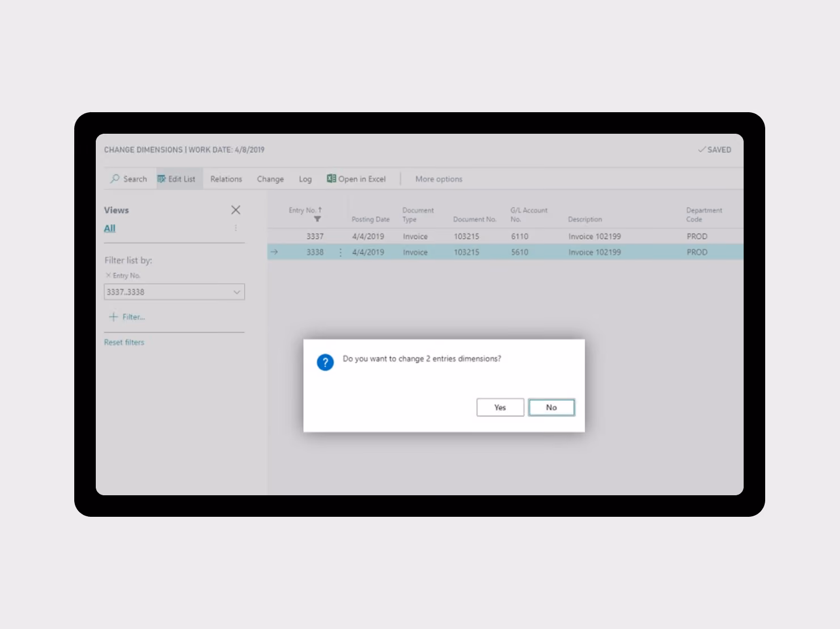Click the Entry No. column filter funnel icon
The height and width of the screenshot is (629, 840).
pyautogui.click(x=317, y=219)
